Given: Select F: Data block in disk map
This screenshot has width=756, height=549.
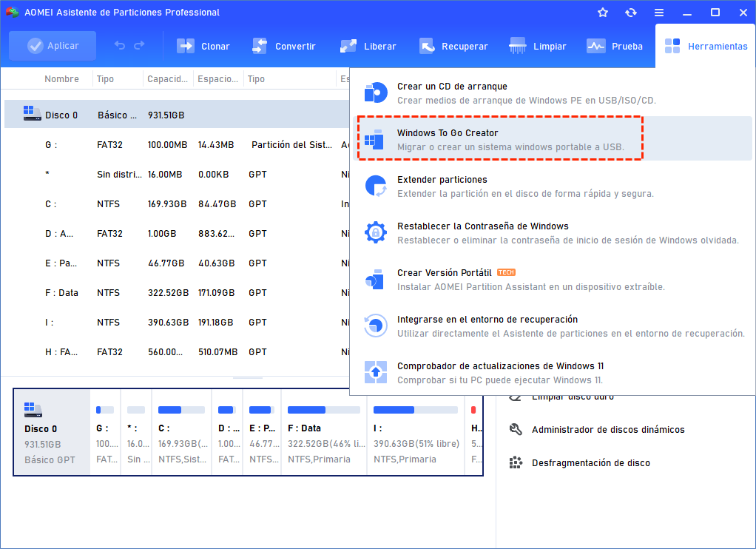Looking at the screenshot, I should pos(324,432).
